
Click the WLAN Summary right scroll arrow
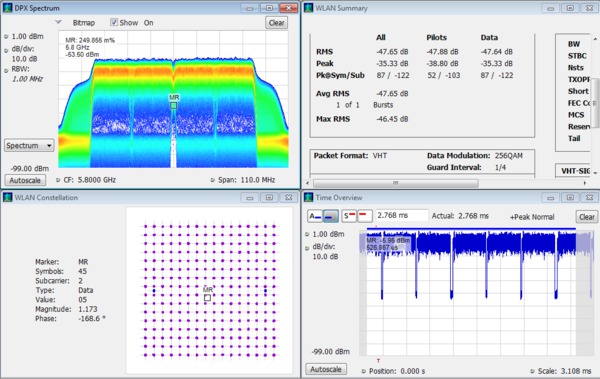click(x=584, y=183)
